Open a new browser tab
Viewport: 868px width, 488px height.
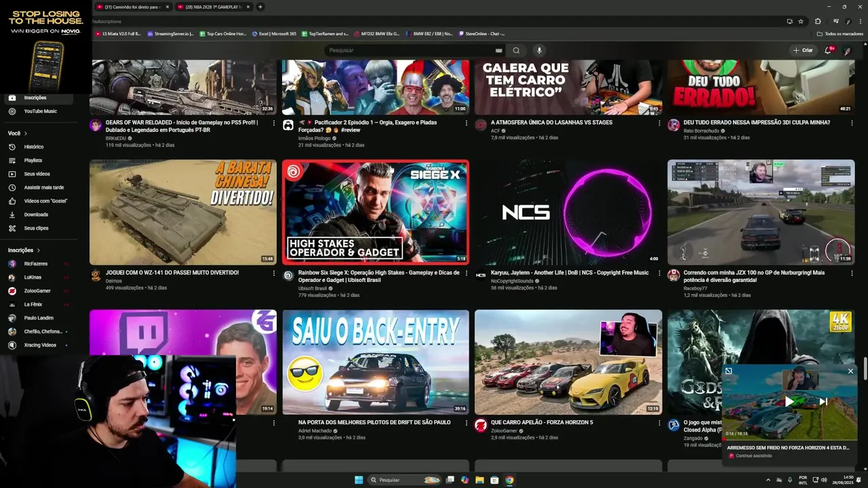click(260, 7)
